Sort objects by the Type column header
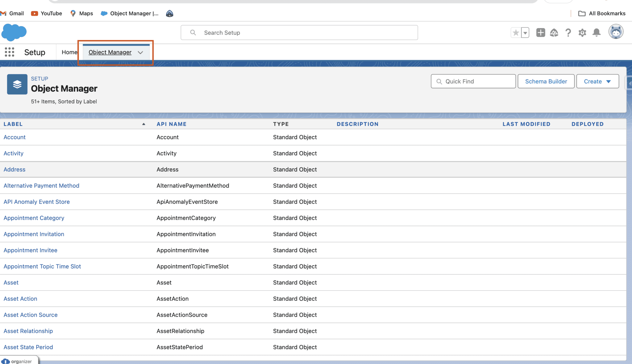Screen dimensions: 632x364 281,124
